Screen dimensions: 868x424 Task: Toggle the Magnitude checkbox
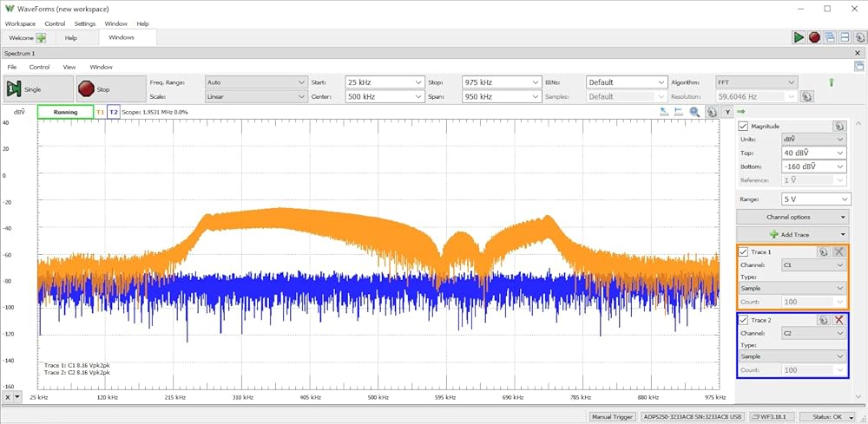click(x=744, y=126)
